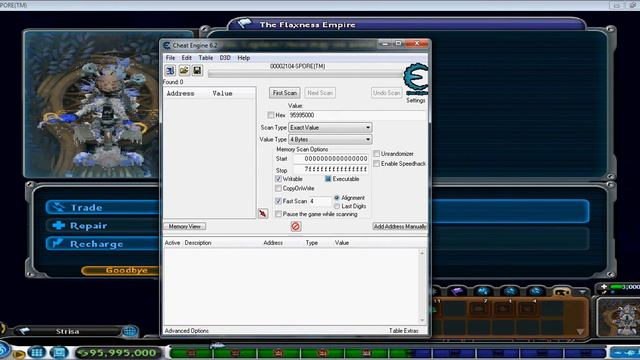Open the process list icon
Viewport: 640px width, 360px height.
[170, 71]
